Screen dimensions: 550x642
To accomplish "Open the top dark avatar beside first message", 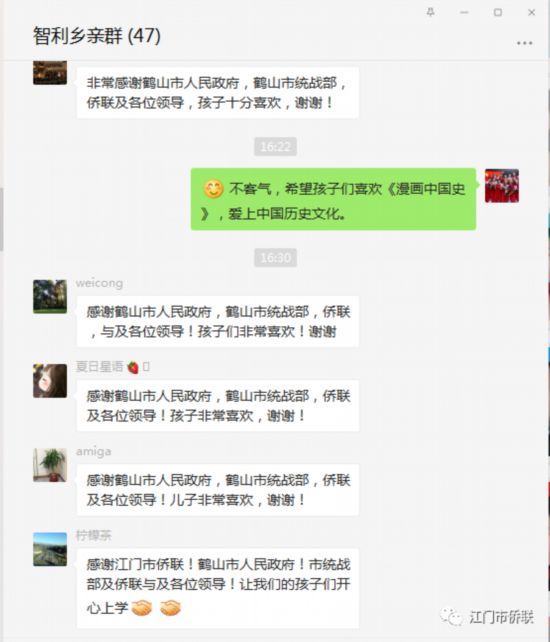I will [x=50, y=73].
